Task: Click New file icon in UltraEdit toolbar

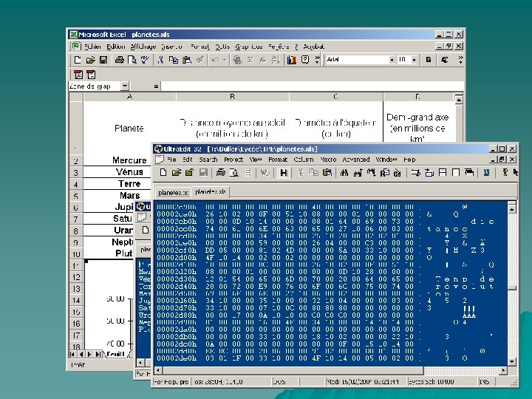Action: (163, 173)
